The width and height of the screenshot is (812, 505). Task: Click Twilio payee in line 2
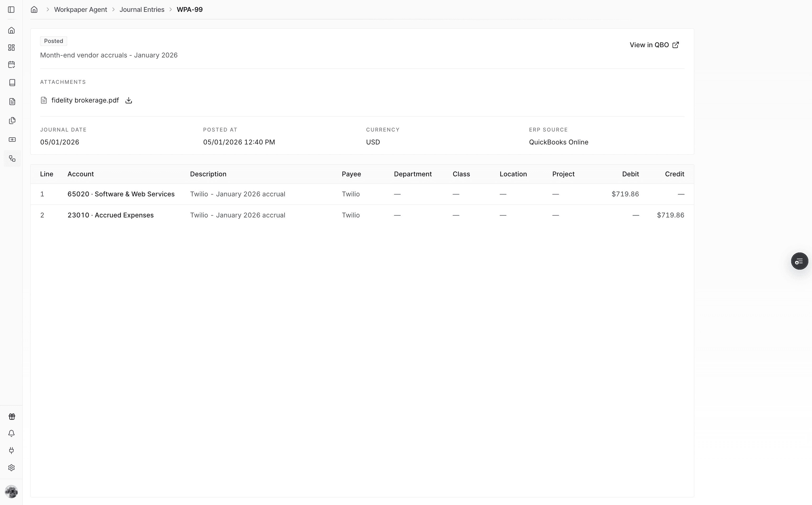(x=351, y=215)
